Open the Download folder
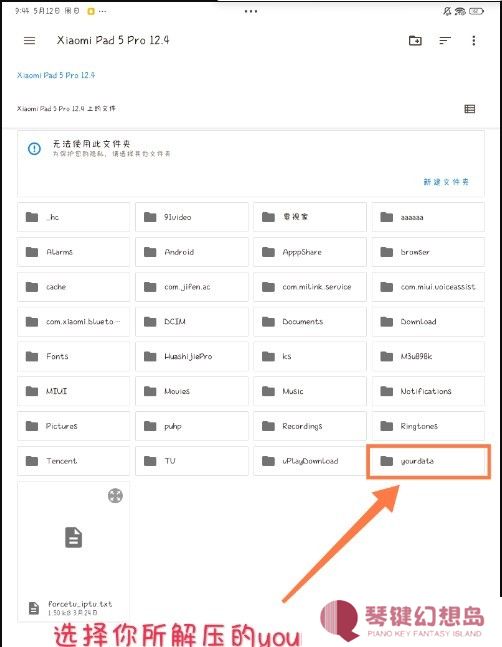Screen dimensions: 502x647 428,321
